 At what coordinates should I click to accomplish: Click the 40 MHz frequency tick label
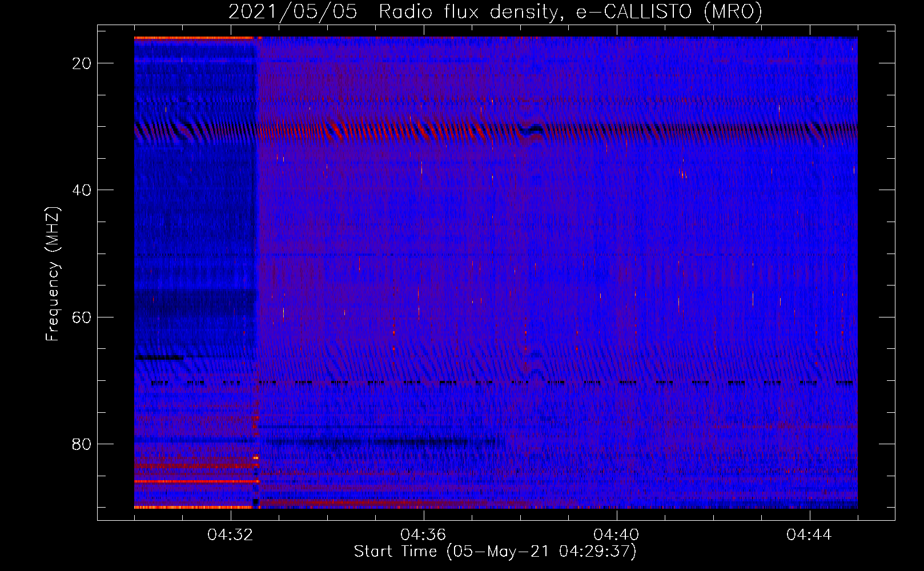pyautogui.click(x=82, y=190)
